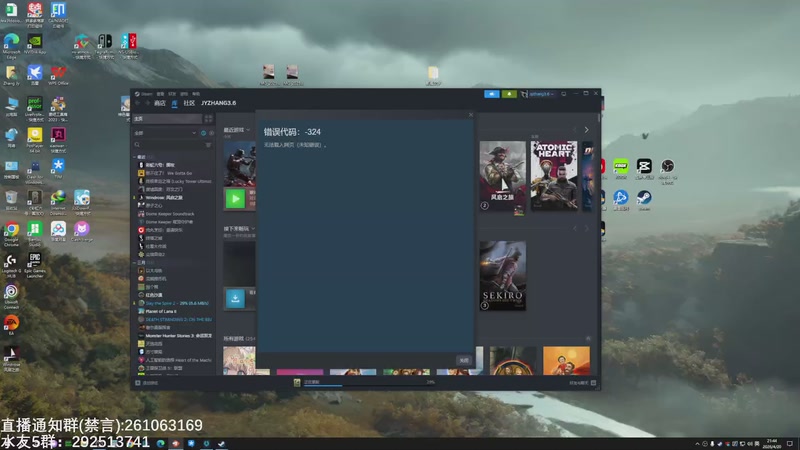Click play-next shelf right arrow
The height and width of the screenshot is (450, 800).
[586, 229]
